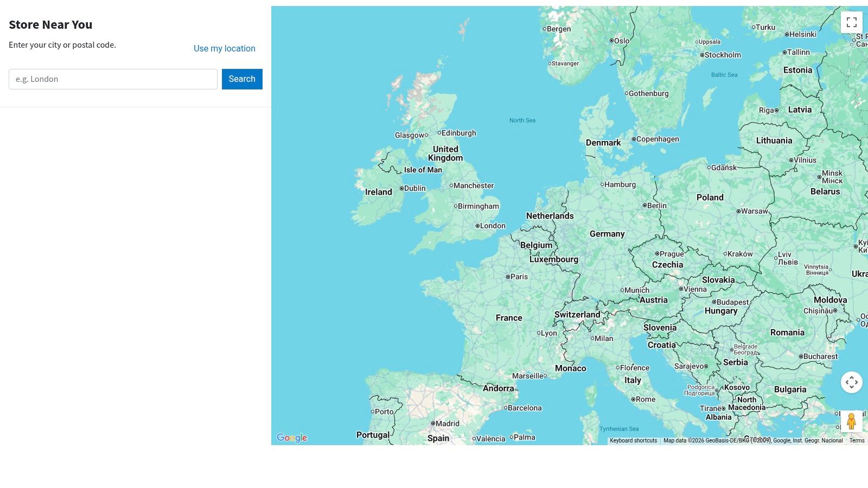Viewport: 868px width, 488px height.
Task: Activate the Street View Pegman
Action: tap(852, 421)
